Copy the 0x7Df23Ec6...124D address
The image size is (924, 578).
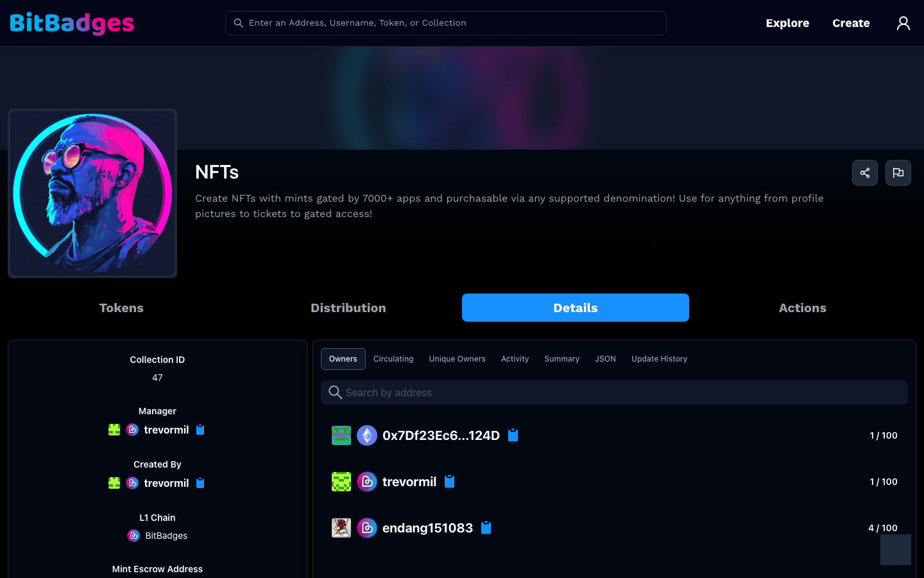[x=513, y=435]
